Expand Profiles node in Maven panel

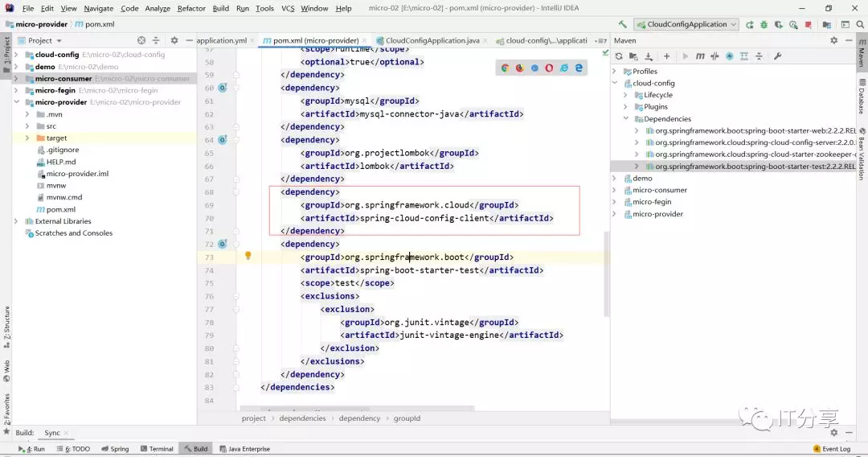click(x=615, y=72)
